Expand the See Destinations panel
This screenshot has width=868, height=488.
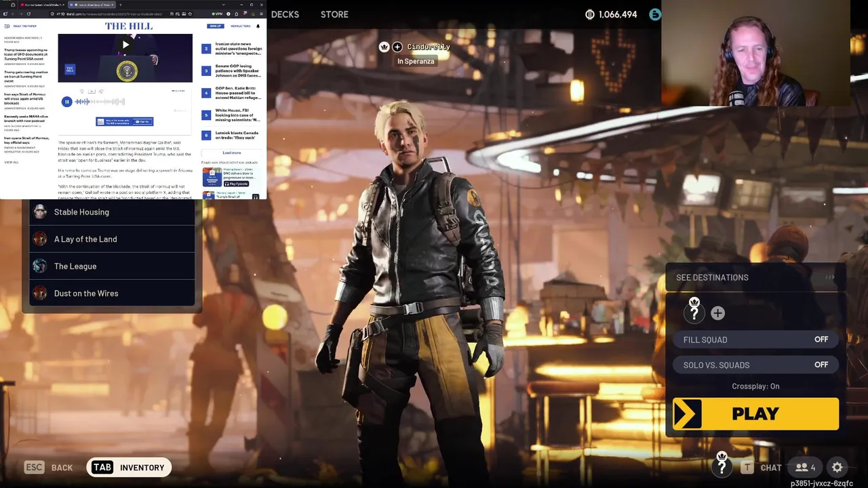pyautogui.click(x=755, y=277)
